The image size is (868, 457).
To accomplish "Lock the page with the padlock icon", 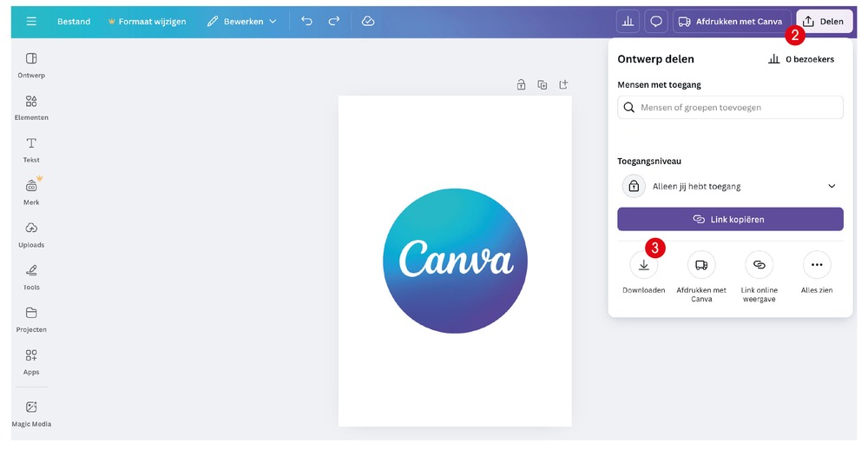I will (x=521, y=85).
